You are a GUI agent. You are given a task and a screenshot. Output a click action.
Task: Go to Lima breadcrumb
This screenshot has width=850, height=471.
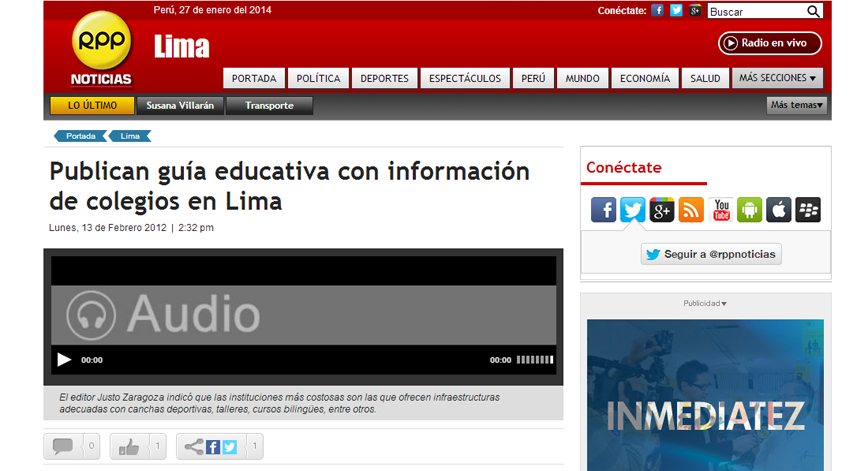[130, 136]
